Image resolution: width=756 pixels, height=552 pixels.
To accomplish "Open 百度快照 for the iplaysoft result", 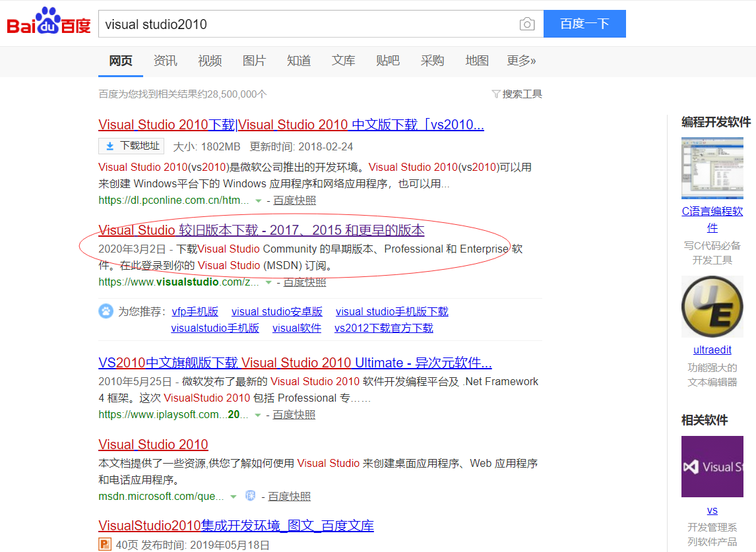I will pyautogui.click(x=294, y=415).
